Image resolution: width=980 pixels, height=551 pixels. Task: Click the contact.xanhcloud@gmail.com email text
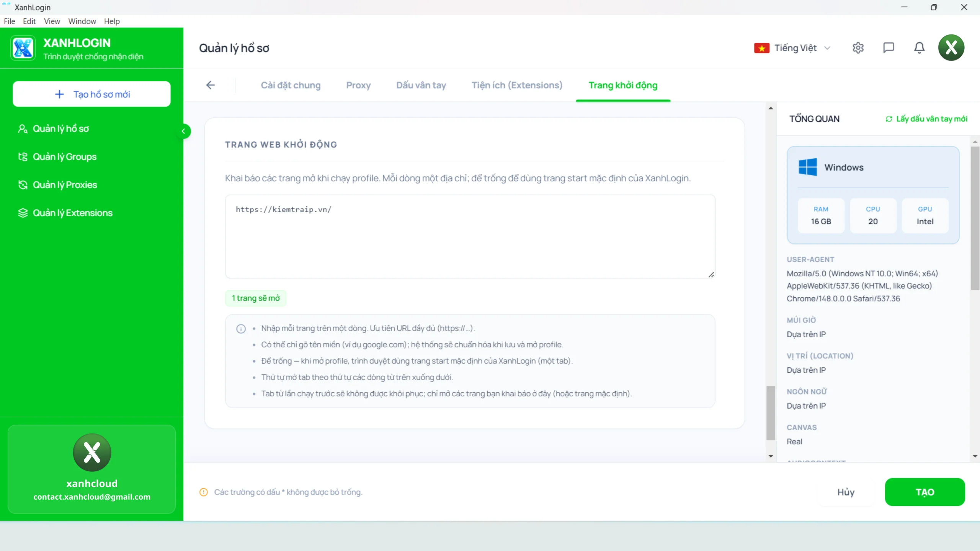pyautogui.click(x=92, y=497)
